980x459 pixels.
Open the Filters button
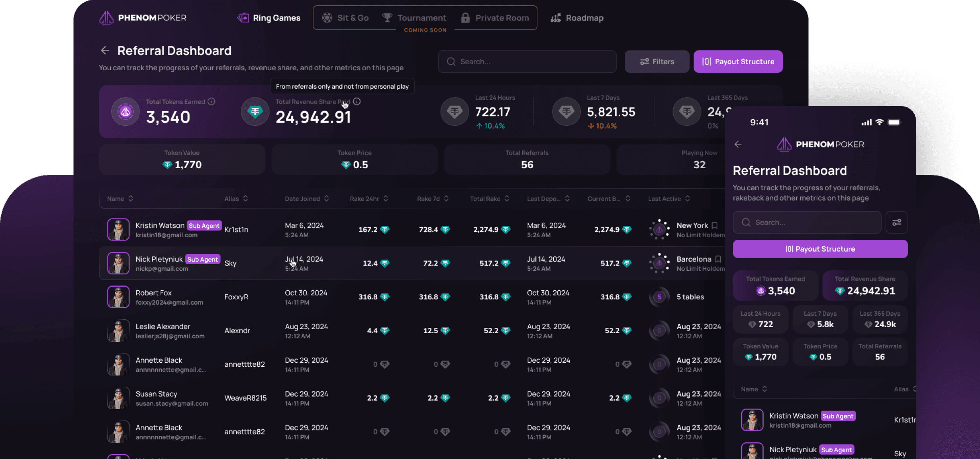[x=657, y=62]
